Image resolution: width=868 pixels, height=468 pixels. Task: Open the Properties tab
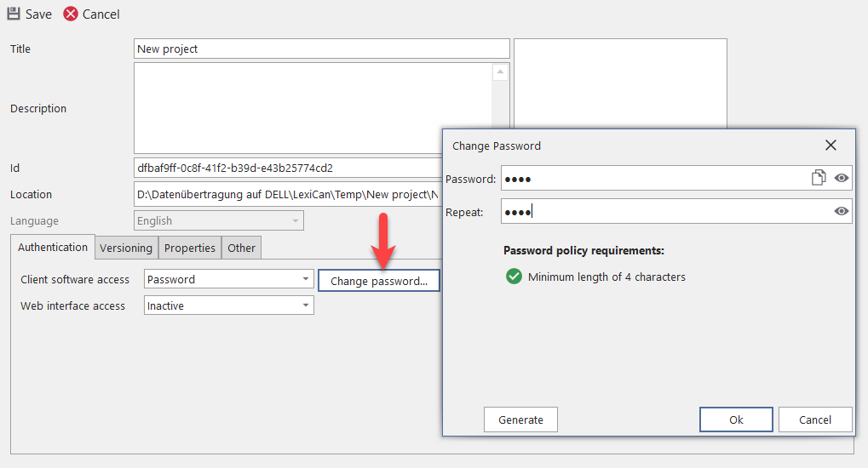pyautogui.click(x=189, y=248)
